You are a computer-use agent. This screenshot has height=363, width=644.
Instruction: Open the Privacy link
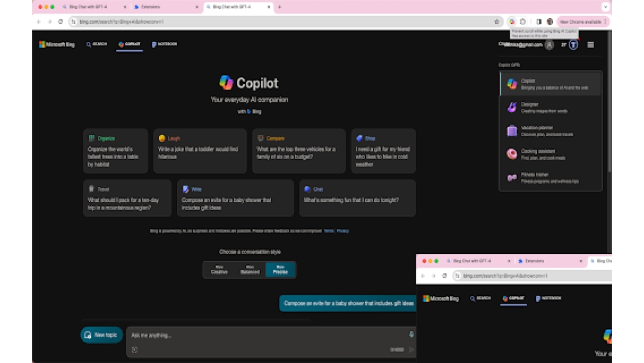343,231
